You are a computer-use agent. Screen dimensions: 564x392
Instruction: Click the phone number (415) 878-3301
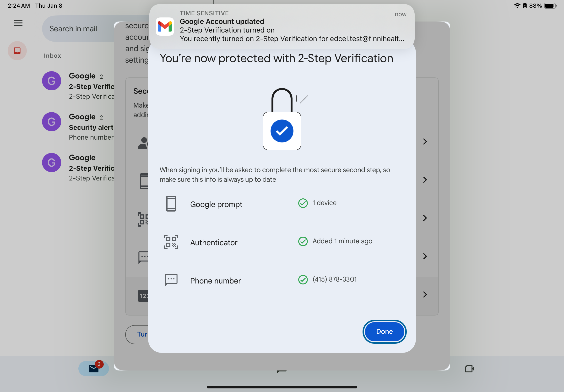pos(334,279)
